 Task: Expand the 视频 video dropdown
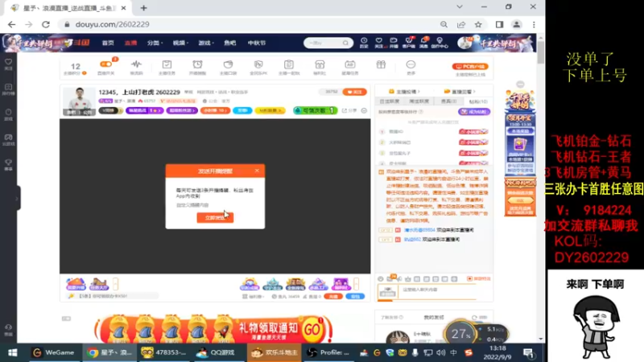[180, 43]
